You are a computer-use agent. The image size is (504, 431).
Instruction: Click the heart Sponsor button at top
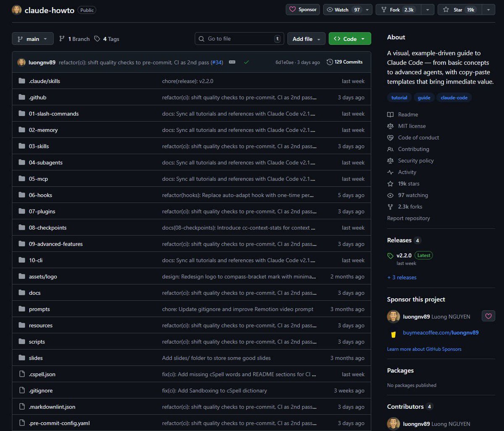point(303,10)
